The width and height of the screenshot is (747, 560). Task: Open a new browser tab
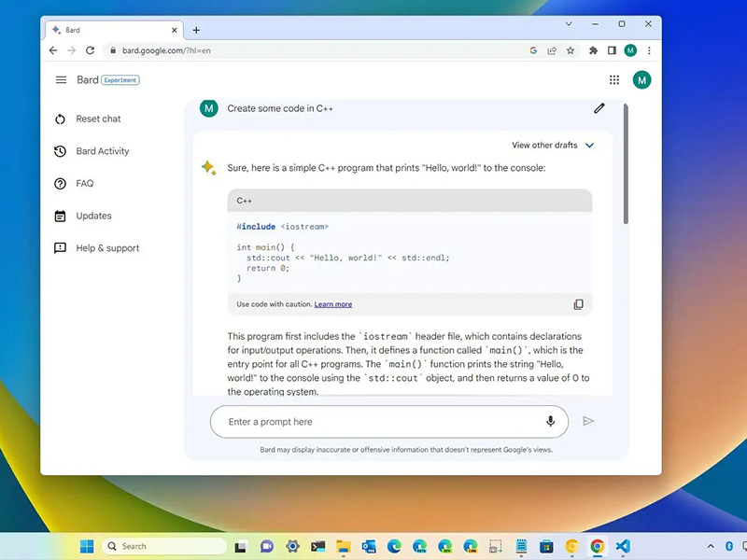tap(196, 30)
